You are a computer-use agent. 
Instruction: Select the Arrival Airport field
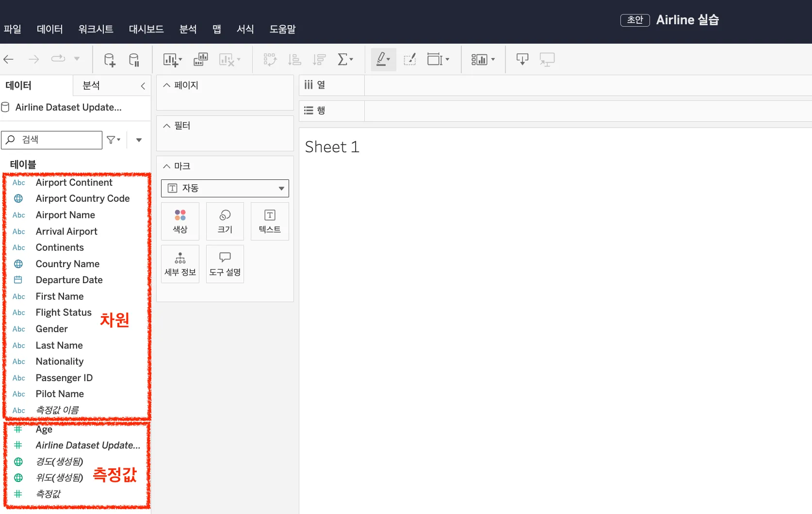coord(66,231)
